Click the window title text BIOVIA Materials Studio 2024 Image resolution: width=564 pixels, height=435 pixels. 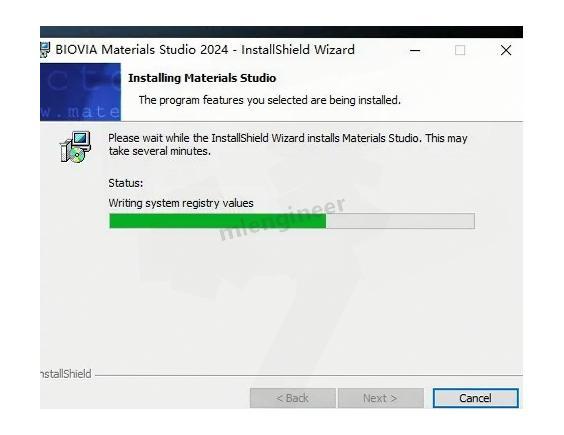pyautogui.click(x=142, y=50)
